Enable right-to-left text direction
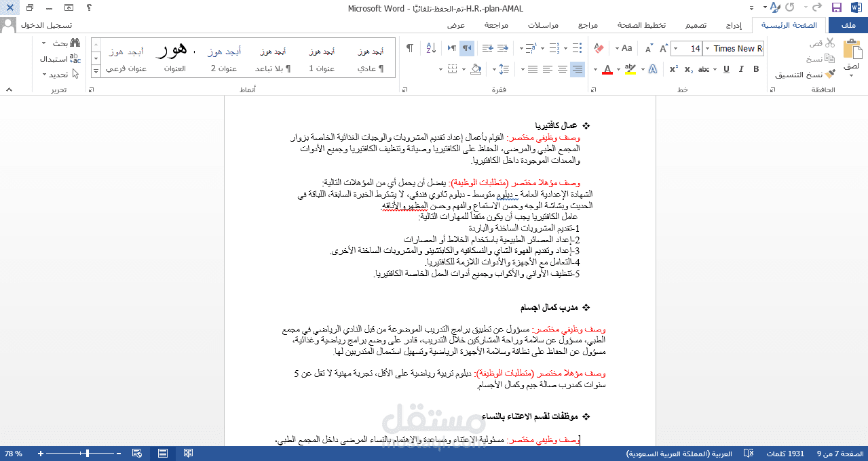The image size is (868, 461). coord(466,48)
